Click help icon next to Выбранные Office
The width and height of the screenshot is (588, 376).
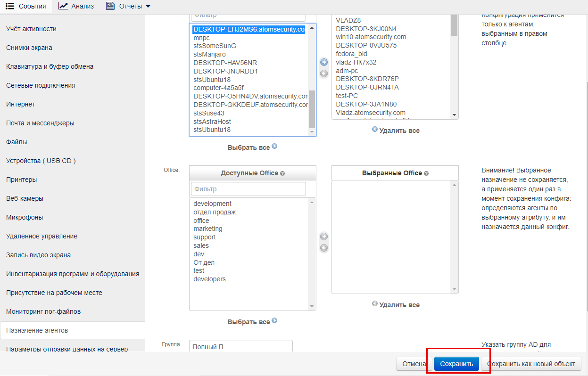tap(426, 173)
